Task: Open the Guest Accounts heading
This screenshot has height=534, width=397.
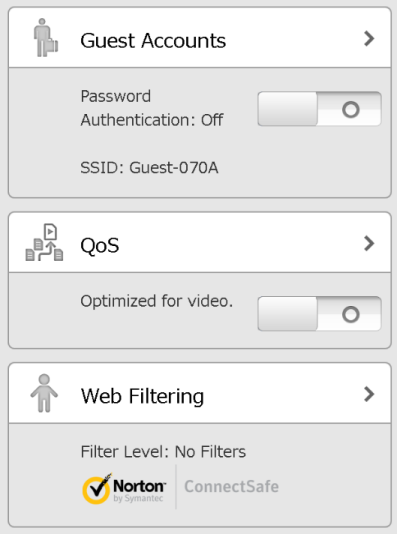Action: click(x=153, y=41)
